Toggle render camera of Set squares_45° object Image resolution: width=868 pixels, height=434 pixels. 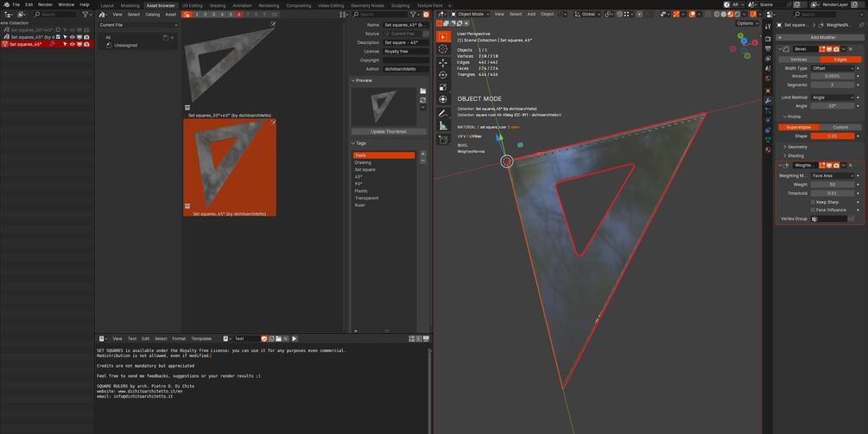[86, 44]
